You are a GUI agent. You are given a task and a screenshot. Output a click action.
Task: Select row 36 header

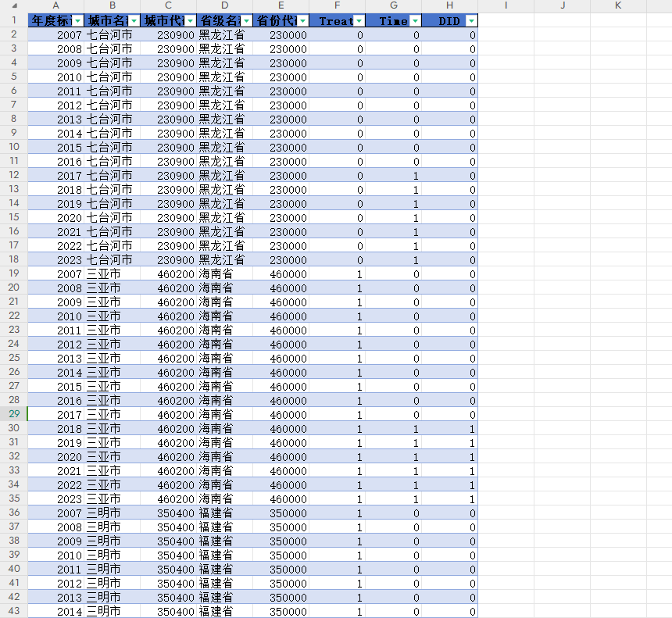point(14,513)
